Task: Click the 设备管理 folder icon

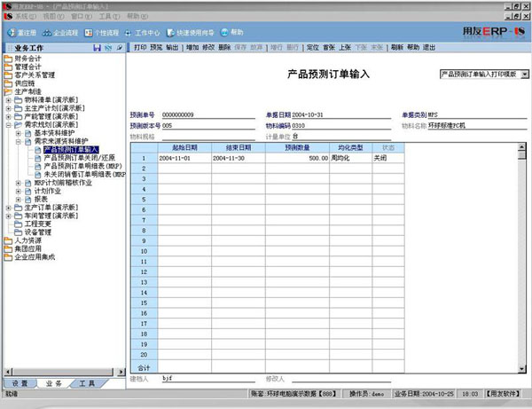Action: 19,232
